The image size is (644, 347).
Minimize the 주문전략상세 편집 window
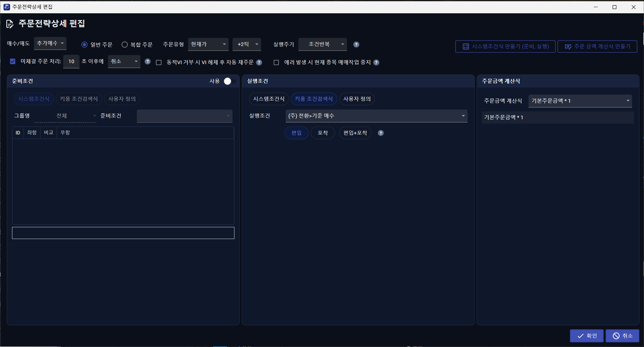(596, 7)
